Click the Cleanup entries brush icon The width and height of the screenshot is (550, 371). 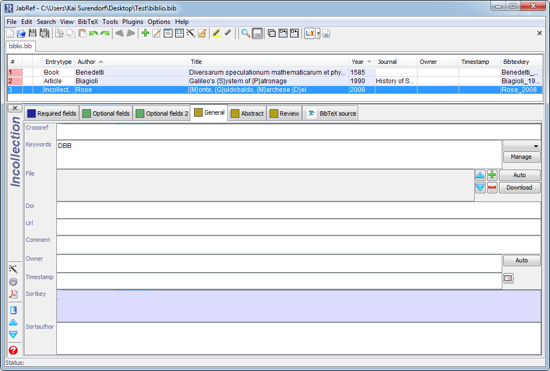pyautogui.click(x=202, y=34)
